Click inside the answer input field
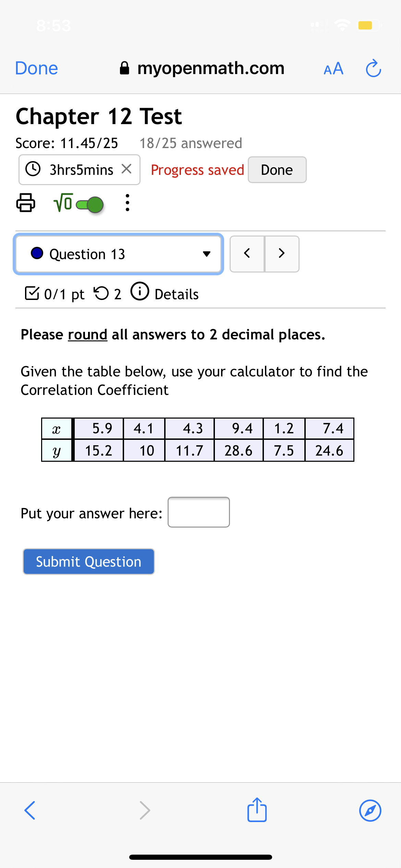Viewport: 401px width, 868px height. [x=198, y=512]
